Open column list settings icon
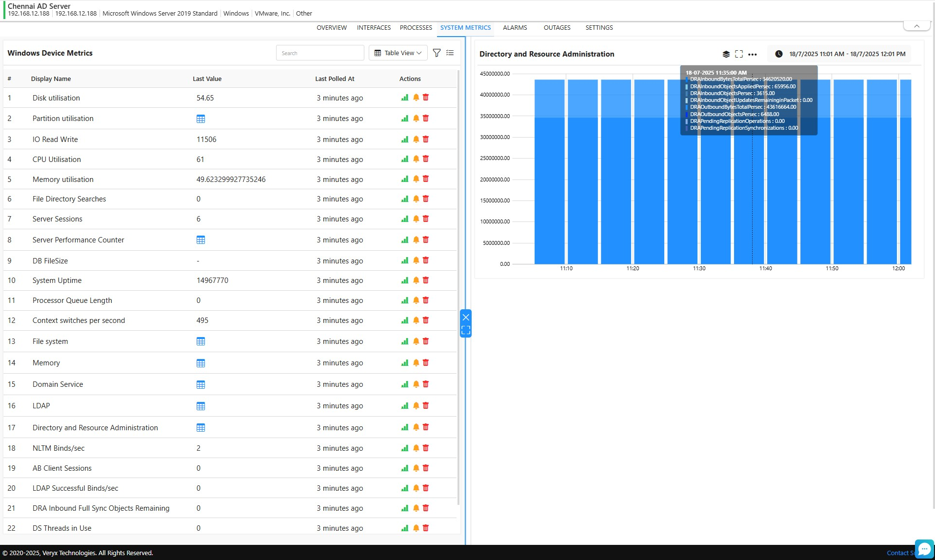Viewport: 935px width, 560px height. 450,53
